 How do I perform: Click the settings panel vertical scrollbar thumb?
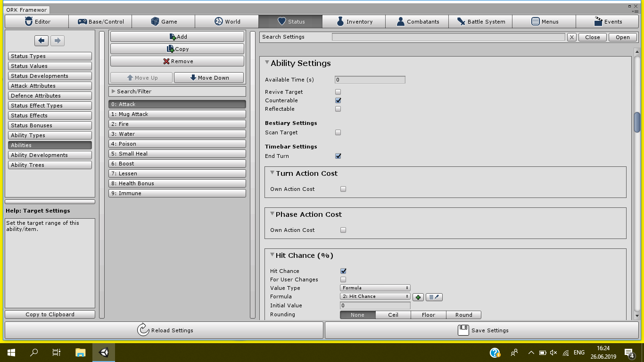(x=637, y=123)
